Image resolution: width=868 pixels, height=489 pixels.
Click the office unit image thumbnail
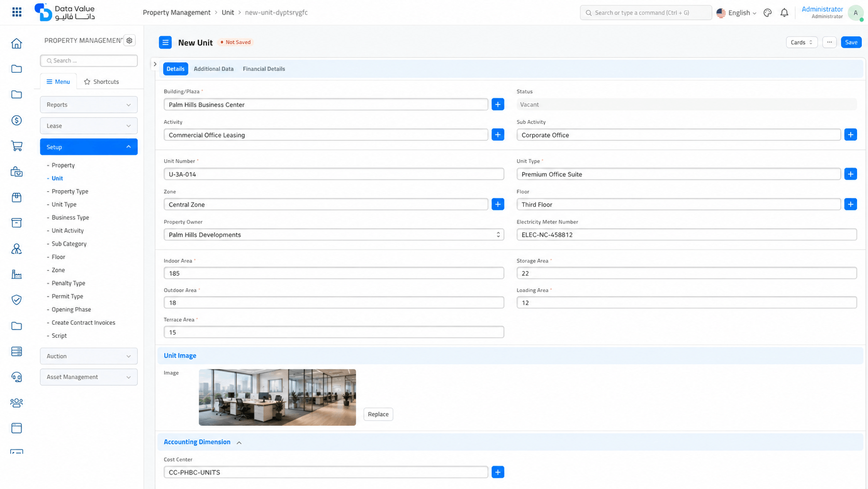277,398
